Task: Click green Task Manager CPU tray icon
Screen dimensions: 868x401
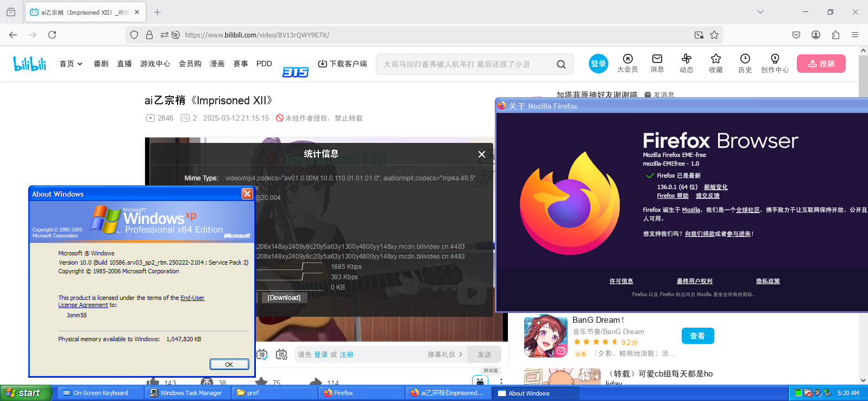Action: tap(798, 393)
